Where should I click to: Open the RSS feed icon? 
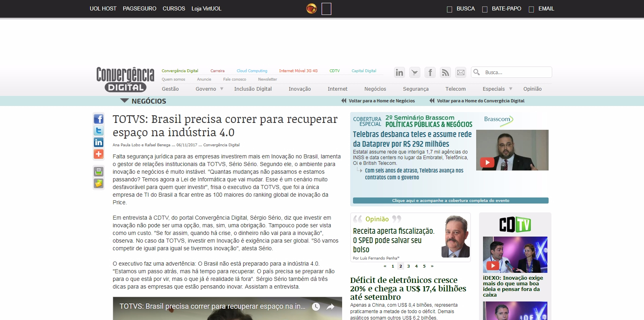[x=445, y=73]
